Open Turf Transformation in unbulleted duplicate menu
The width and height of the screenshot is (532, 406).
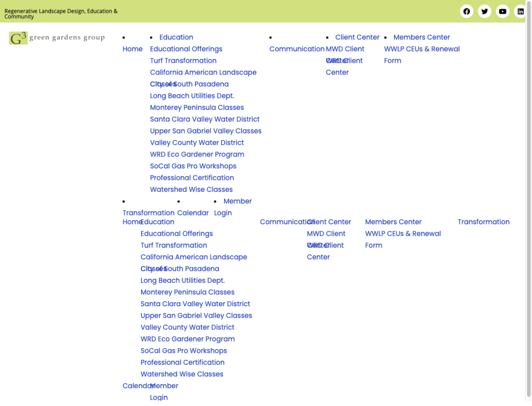(x=174, y=246)
